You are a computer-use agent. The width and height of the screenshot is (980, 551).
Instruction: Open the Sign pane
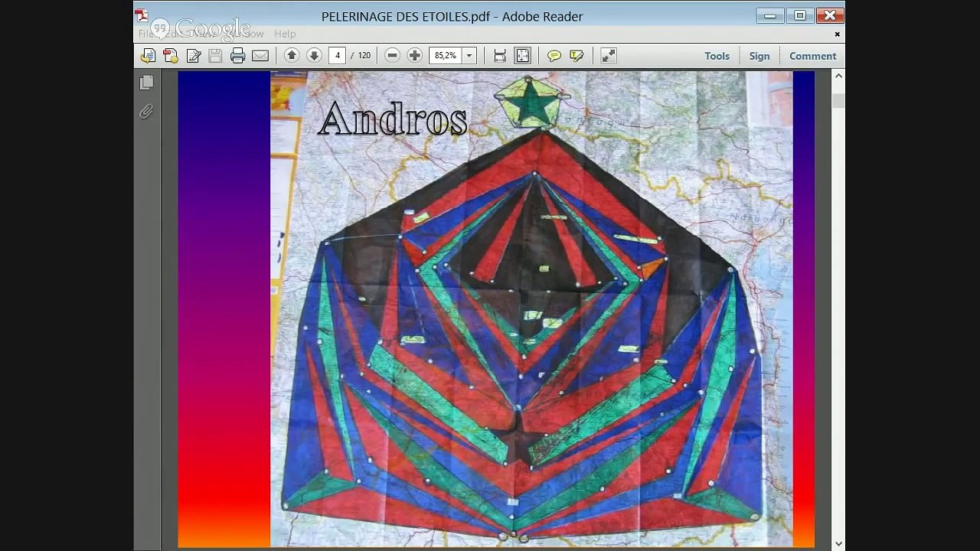[759, 56]
